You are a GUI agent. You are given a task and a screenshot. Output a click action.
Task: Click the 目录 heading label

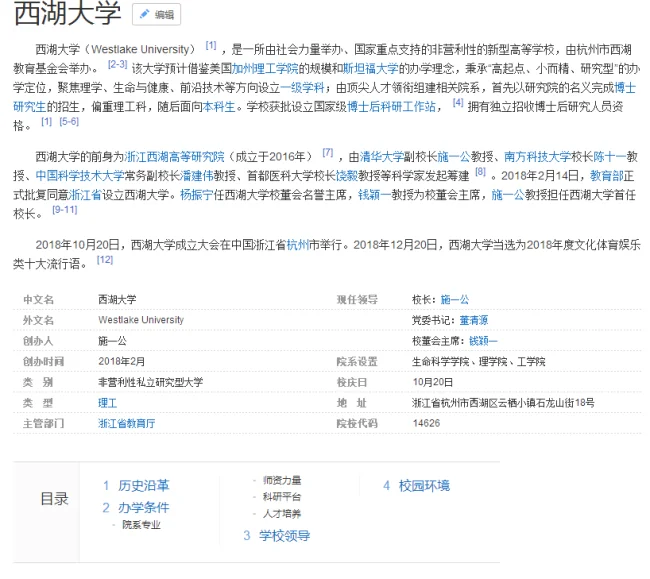coord(54,499)
